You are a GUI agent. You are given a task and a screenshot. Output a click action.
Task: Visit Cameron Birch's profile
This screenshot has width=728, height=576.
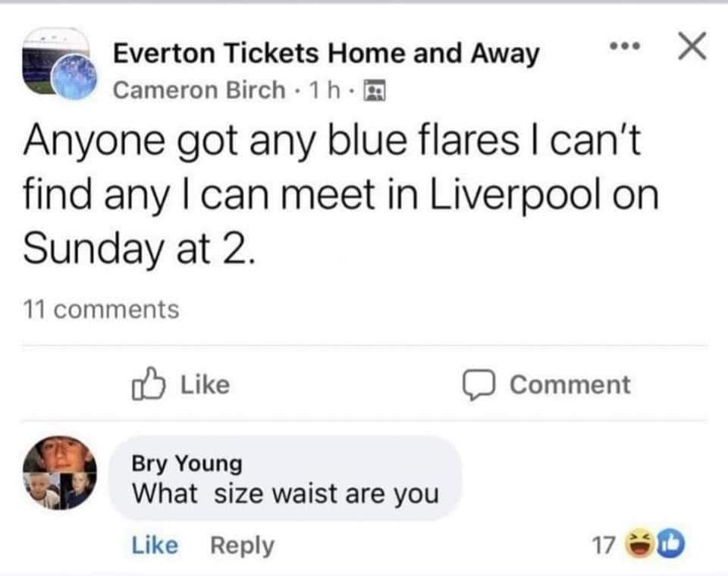coord(199,91)
